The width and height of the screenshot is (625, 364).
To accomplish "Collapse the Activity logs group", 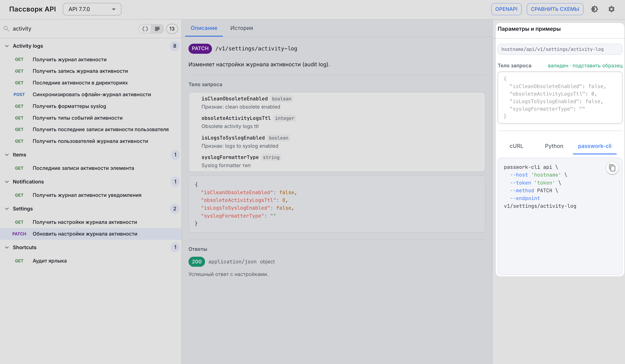I will (7, 46).
